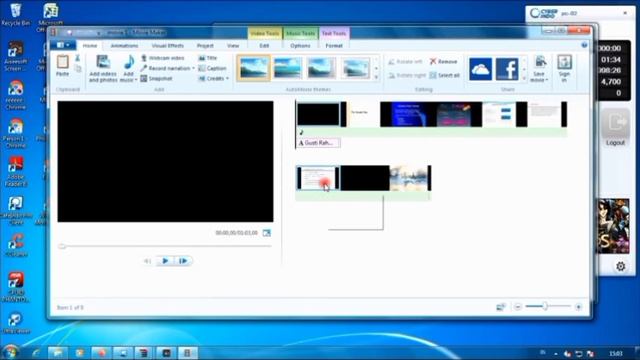
Task: Select the first AutoMovie theme thumbnail
Action: [x=253, y=68]
